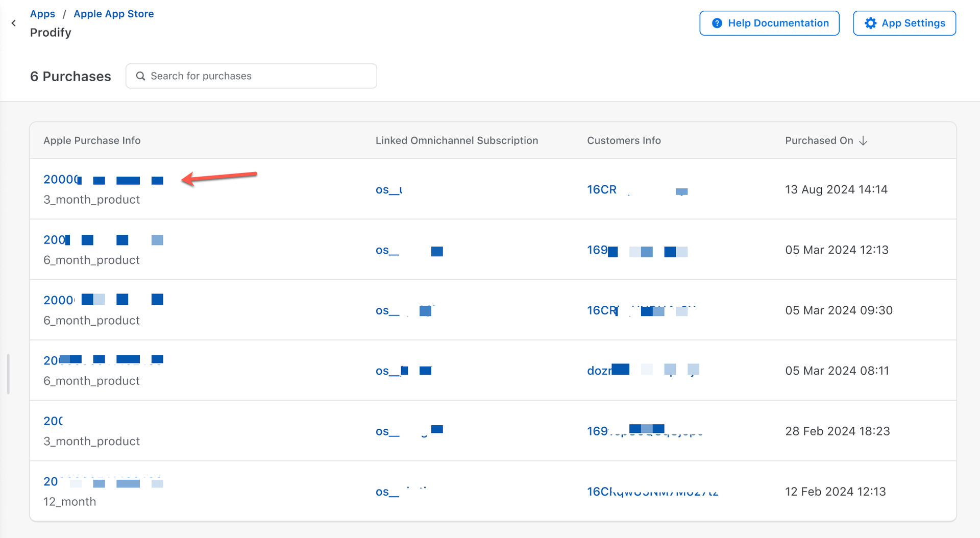Open purchase ID for 13 Aug 2024 row
Screen dimensions: 980x538
[61, 180]
